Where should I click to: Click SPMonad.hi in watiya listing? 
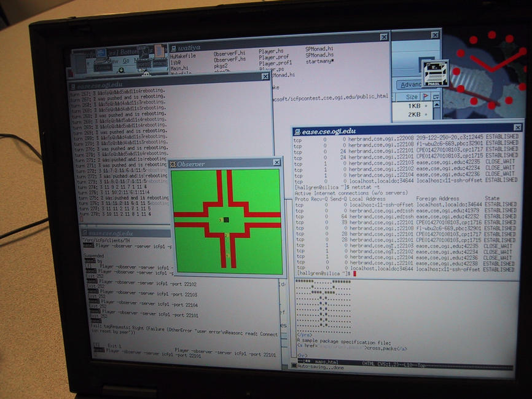pos(319,49)
